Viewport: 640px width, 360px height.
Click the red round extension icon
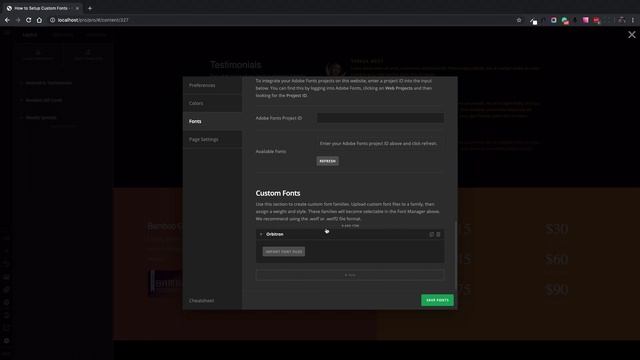coord(596,20)
